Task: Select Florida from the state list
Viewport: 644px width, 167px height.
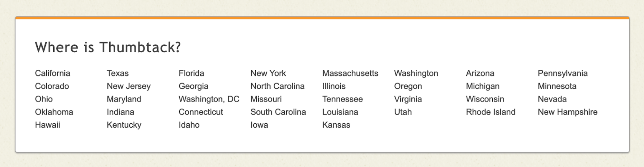Action: coord(191,73)
